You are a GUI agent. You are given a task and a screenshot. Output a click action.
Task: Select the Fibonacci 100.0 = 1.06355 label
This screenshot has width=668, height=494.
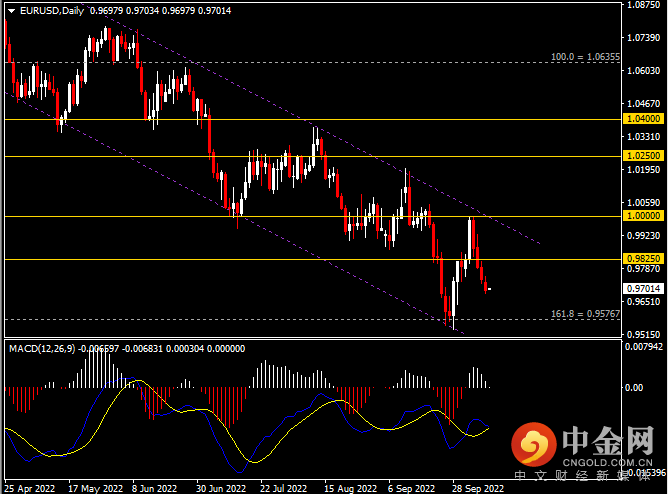click(585, 57)
